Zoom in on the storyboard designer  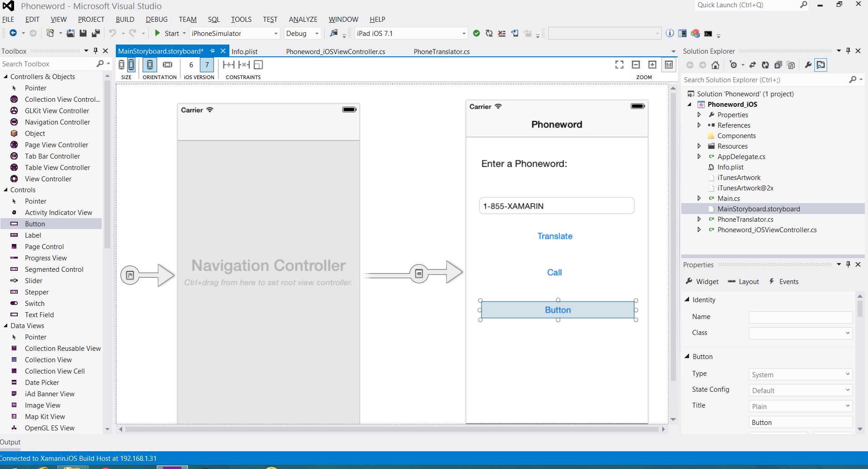pos(652,65)
